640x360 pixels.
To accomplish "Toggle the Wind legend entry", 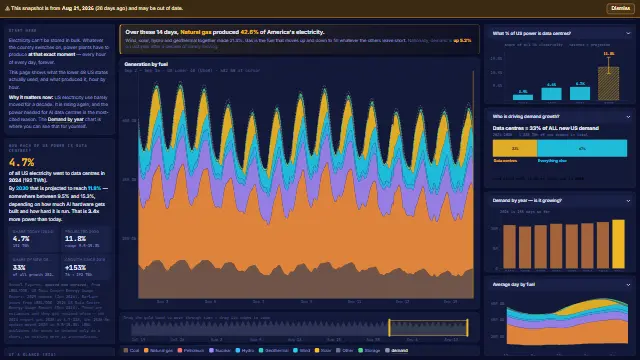I will (302, 350).
